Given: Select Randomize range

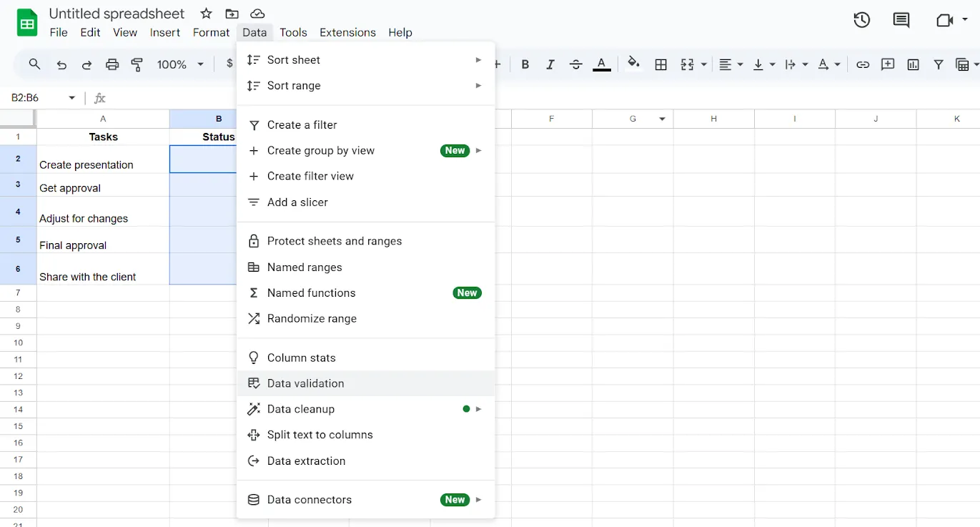Looking at the screenshot, I should pos(365,319).
